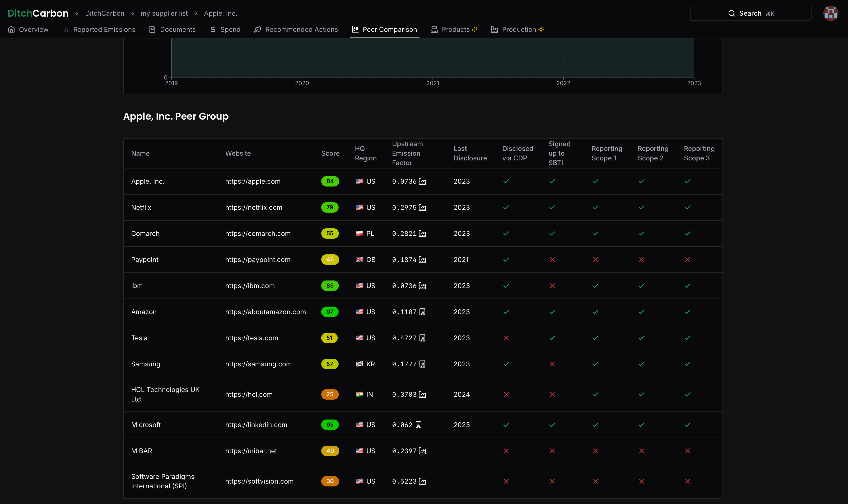The image size is (848, 504).
Task: Click the Software Paradigms International (SPI) name
Action: click(163, 482)
